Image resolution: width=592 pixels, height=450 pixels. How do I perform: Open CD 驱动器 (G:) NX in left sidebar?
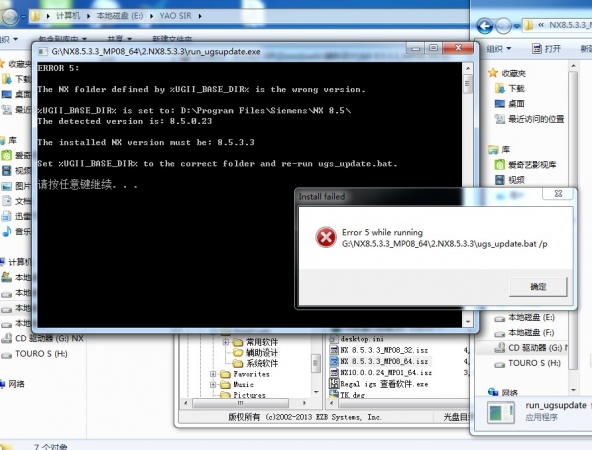click(x=43, y=338)
